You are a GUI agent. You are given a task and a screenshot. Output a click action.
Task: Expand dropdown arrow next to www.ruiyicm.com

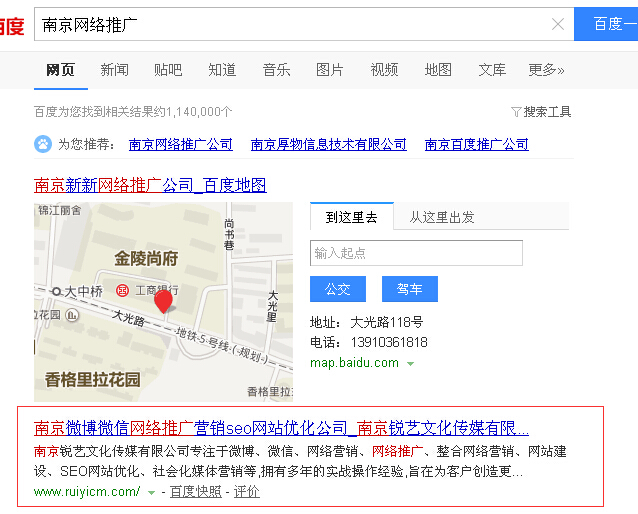152,492
